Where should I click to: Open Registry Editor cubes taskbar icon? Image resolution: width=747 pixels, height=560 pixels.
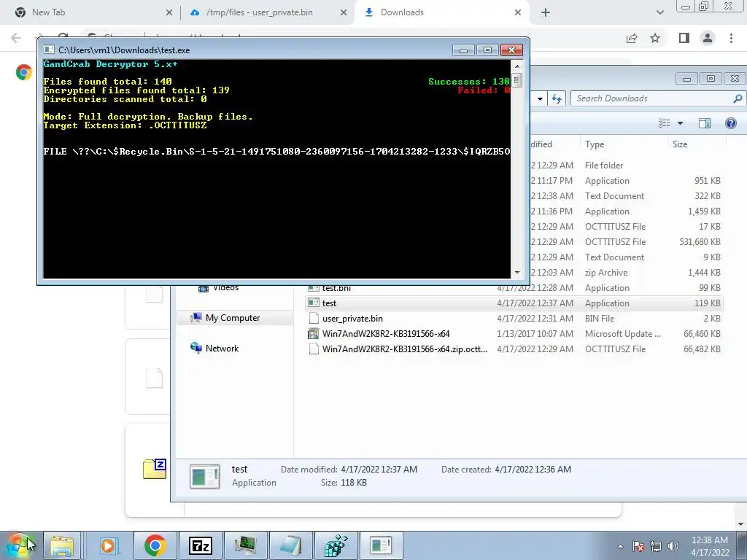pos(336,545)
